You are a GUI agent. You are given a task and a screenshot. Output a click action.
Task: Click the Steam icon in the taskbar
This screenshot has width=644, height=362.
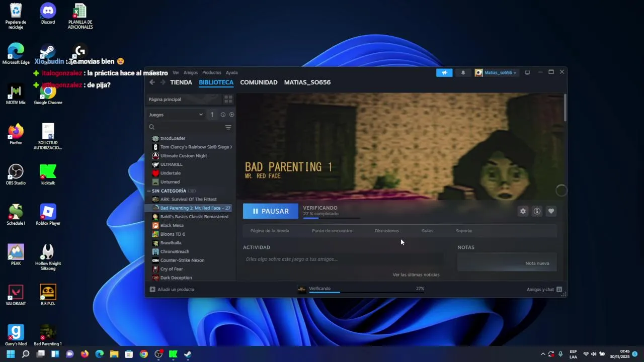click(188, 354)
